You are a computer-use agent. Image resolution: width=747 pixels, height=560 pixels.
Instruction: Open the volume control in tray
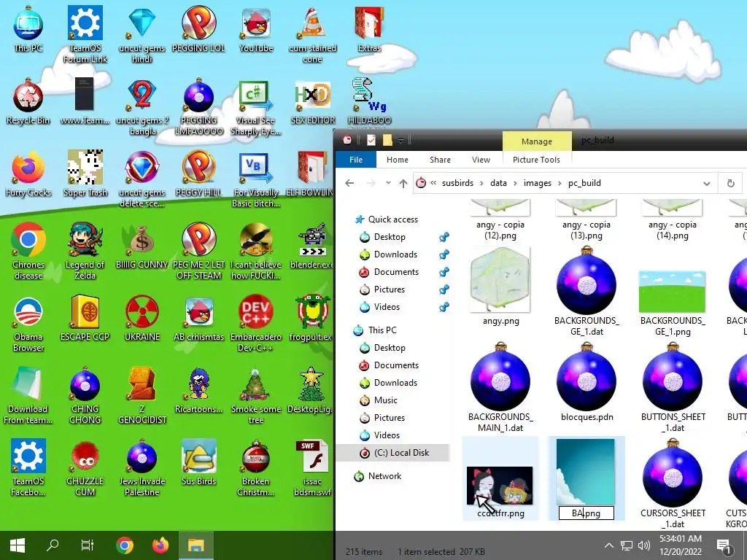coord(643,545)
